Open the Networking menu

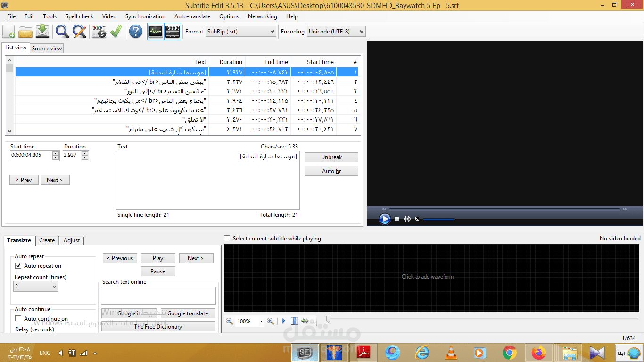(x=263, y=16)
